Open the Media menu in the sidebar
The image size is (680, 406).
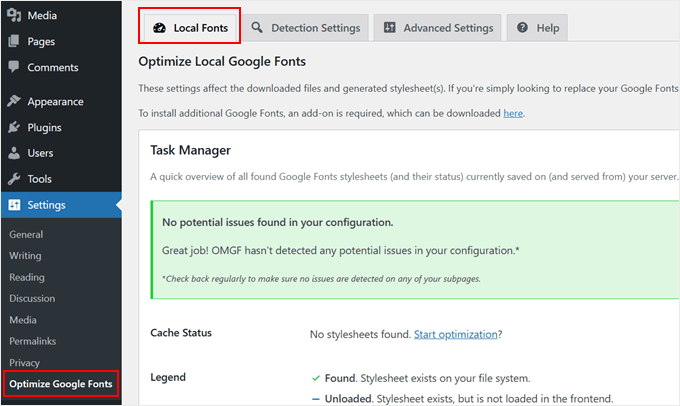tap(61, 15)
